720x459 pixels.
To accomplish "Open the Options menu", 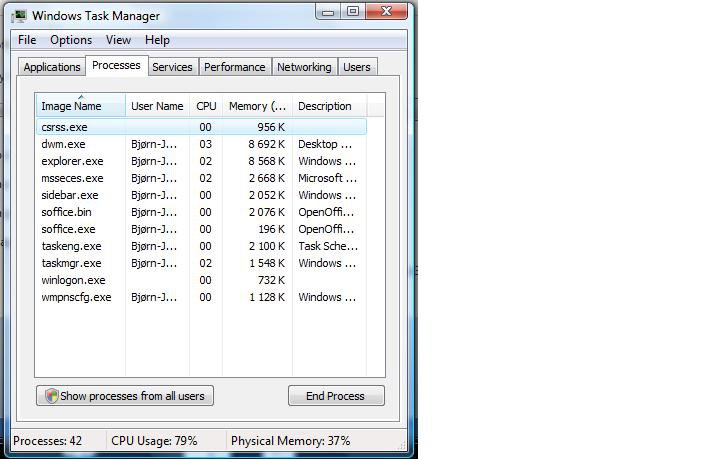I will pyautogui.click(x=71, y=40).
